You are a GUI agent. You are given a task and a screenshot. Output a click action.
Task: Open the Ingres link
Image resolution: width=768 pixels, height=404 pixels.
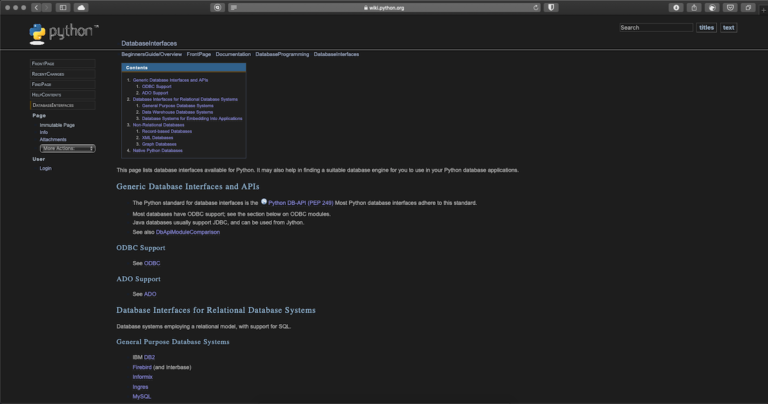click(x=140, y=386)
